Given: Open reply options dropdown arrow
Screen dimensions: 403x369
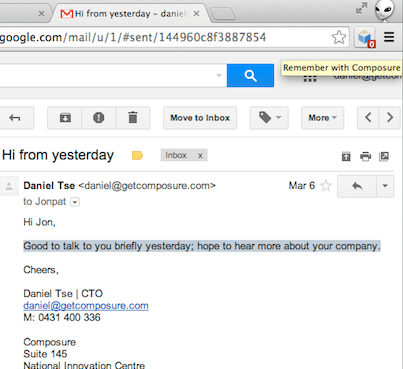Looking at the screenshot, I should click(385, 186).
